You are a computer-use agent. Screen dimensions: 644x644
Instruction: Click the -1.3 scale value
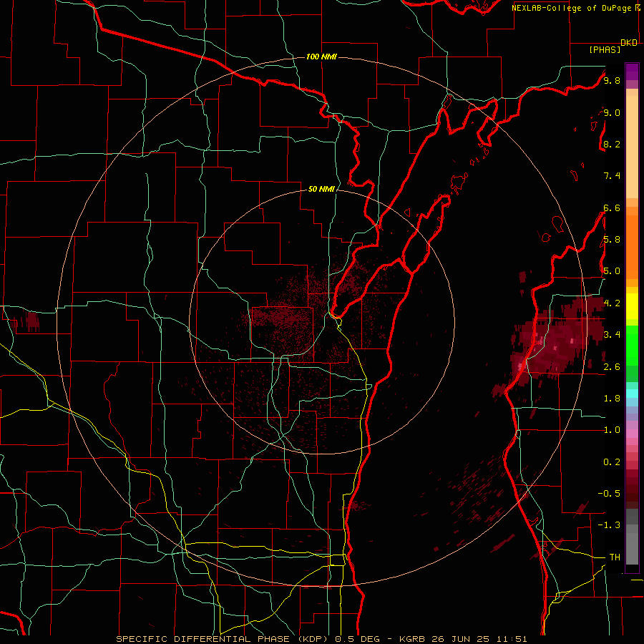(x=609, y=525)
